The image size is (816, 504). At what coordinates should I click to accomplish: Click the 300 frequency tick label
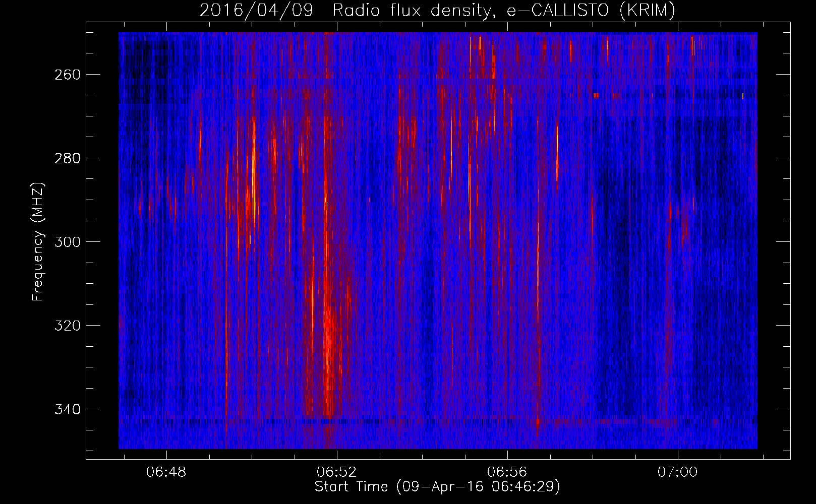tap(68, 242)
